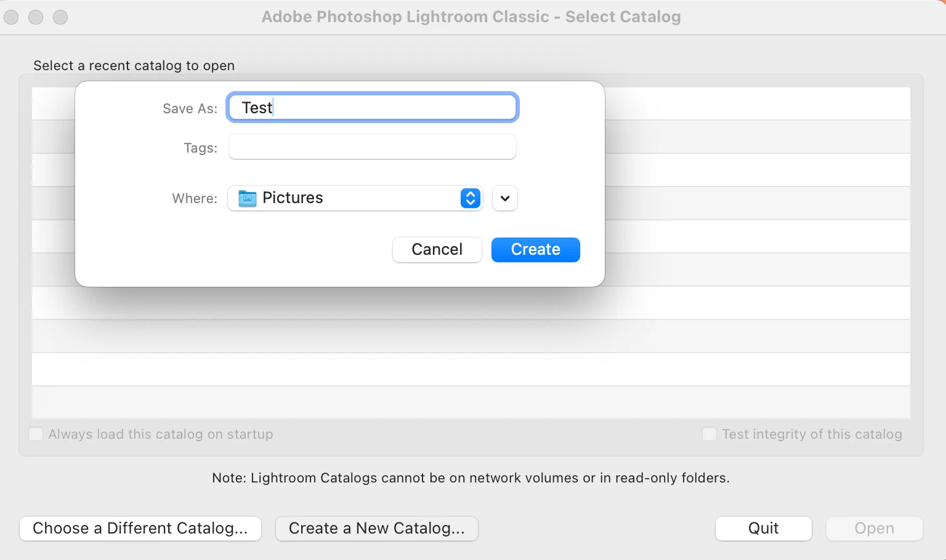Open the Where location dropdown showing Pictures
The width and height of the screenshot is (946, 560).
[355, 198]
